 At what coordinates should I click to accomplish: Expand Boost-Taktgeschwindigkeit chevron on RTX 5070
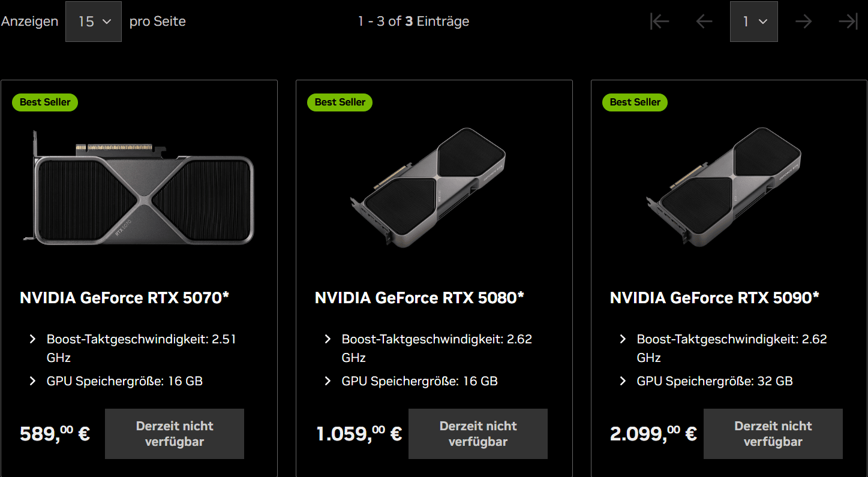(x=33, y=340)
